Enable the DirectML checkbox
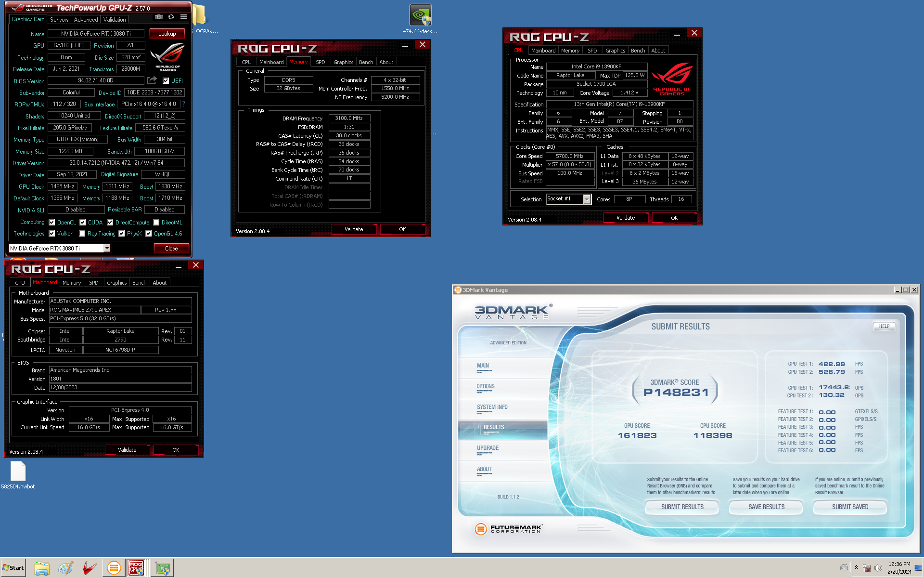Screen dimensions: 924x578 click(x=156, y=223)
